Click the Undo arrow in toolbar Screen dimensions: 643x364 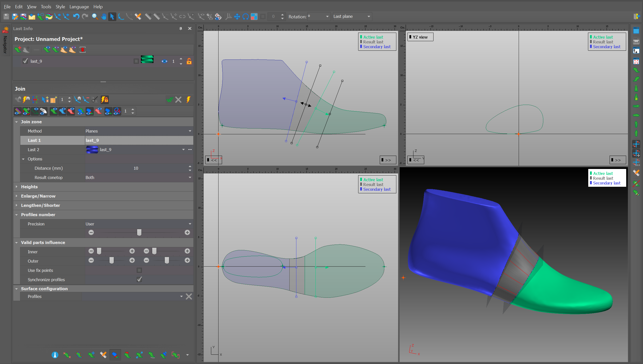[76, 17]
